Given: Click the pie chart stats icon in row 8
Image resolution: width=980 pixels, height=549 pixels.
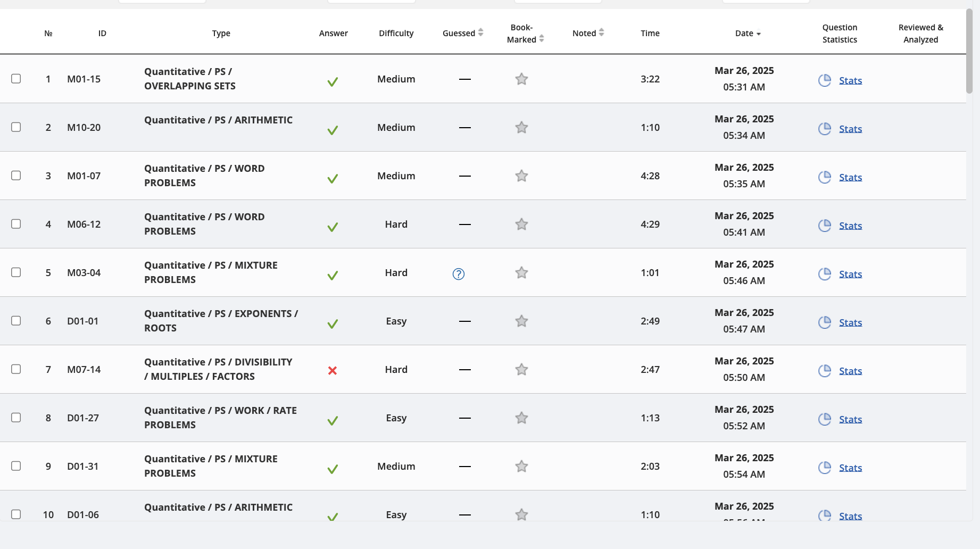Looking at the screenshot, I should (x=825, y=419).
